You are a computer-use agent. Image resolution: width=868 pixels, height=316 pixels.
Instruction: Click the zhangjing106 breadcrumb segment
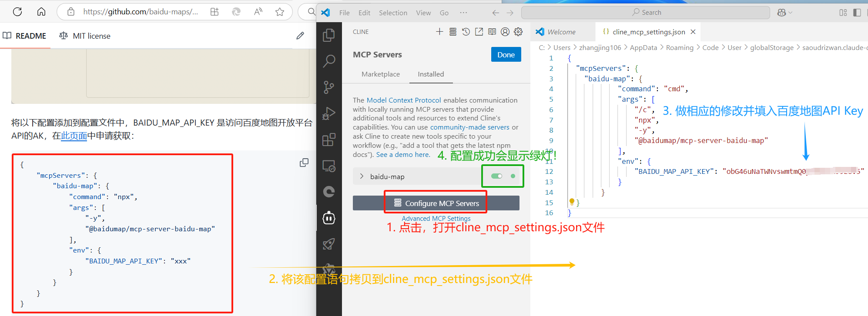coord(600,47)
